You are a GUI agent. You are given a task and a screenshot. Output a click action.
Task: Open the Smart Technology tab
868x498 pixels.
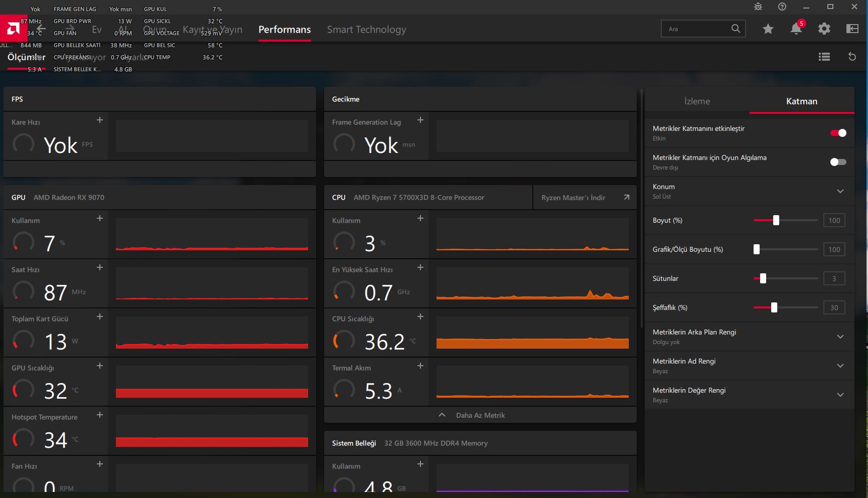(x=367, y=30)
